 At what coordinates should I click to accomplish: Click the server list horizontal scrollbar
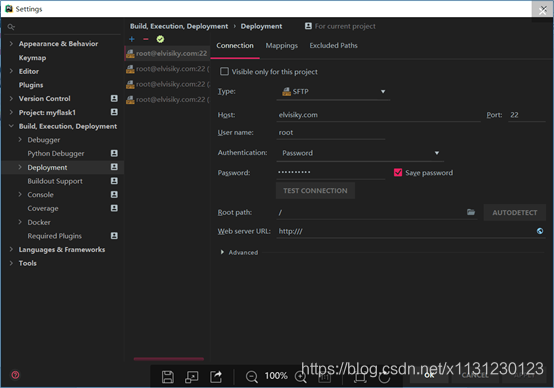(169, 359)
